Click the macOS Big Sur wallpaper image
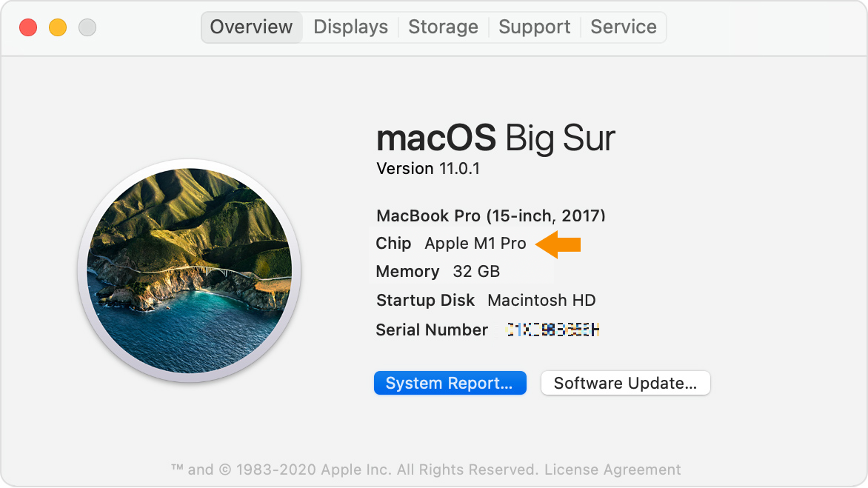This screenshot has width=868, height=488. 189,270
